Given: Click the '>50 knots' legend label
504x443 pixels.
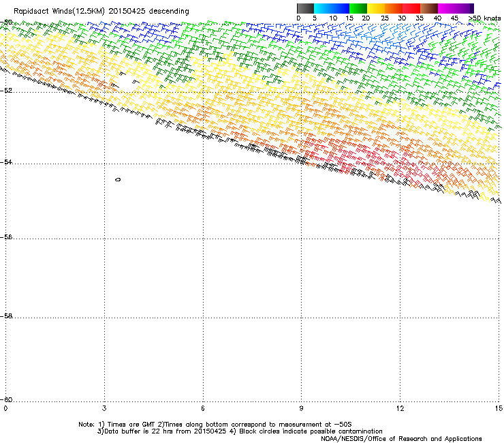Looking at the screenshot, I should (485, 18).
